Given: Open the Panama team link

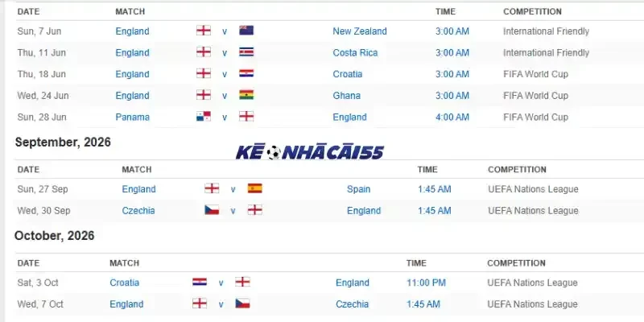Looking at the screenshot, I should pos(132,117).
